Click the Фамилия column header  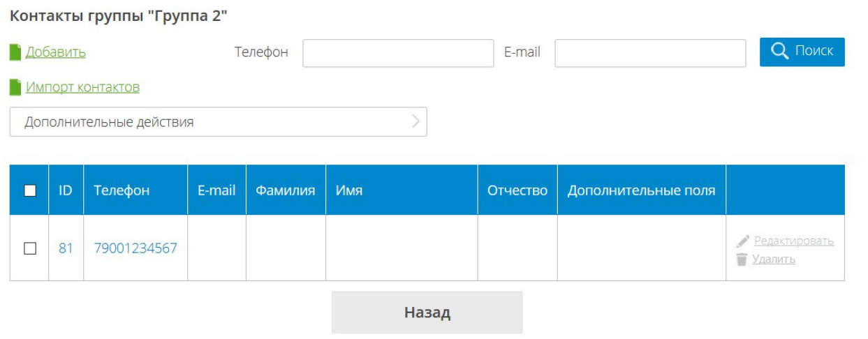tap(286, 190)
